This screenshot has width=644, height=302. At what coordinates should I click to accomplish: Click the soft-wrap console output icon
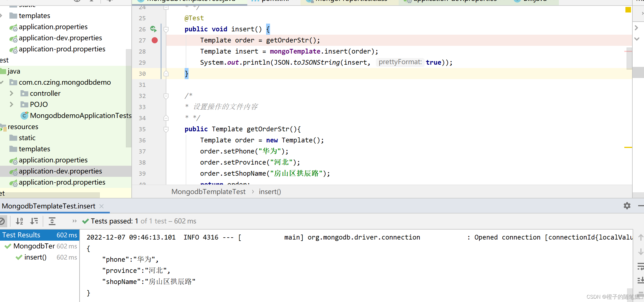[x=640, y=267]
